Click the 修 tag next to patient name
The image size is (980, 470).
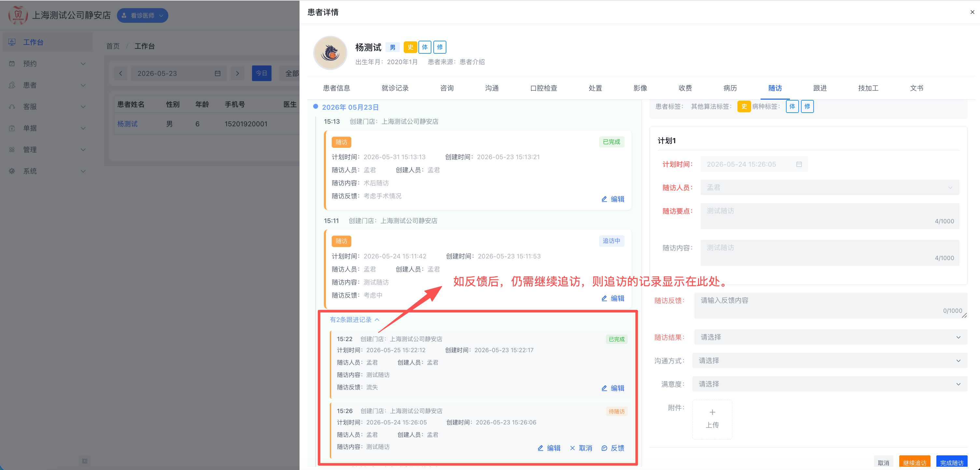coord(440,47)
